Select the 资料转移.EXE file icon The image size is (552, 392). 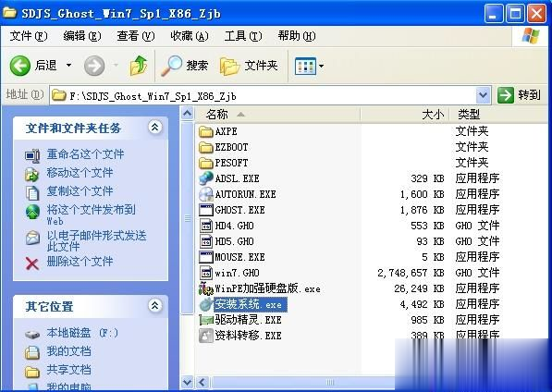(x=206, y=336)
